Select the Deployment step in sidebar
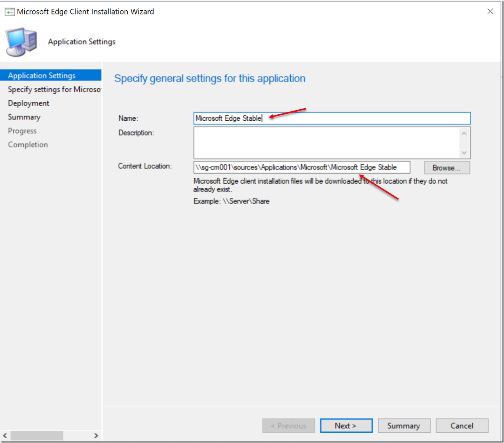504x443 pixels. click(28, 103)
